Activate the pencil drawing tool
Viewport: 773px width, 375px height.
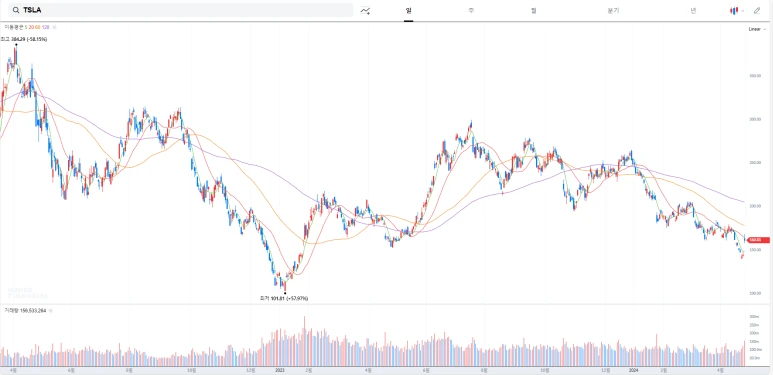(x=757, y=10)
